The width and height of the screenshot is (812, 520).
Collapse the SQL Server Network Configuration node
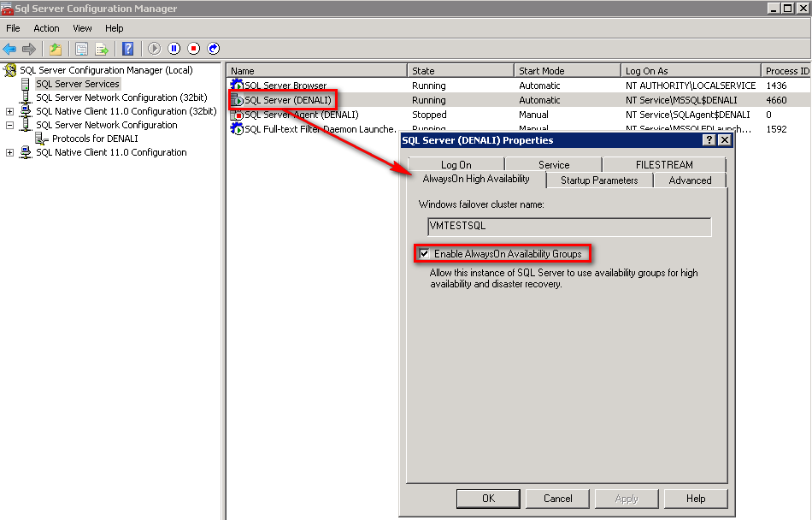[x=10, y=125]
